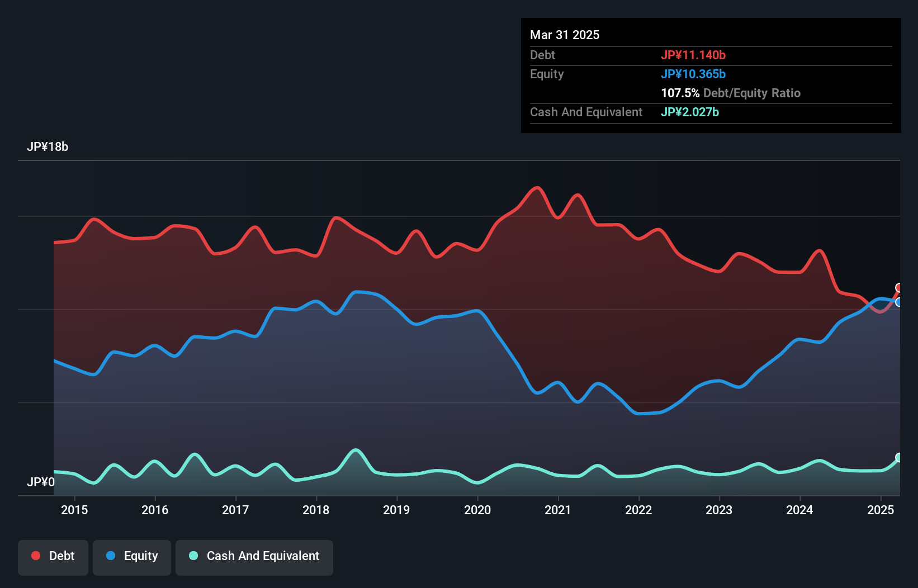Click the teal Cash endpoint marker on chart
The image size is (918, 588).
click(x=899, y=457)
